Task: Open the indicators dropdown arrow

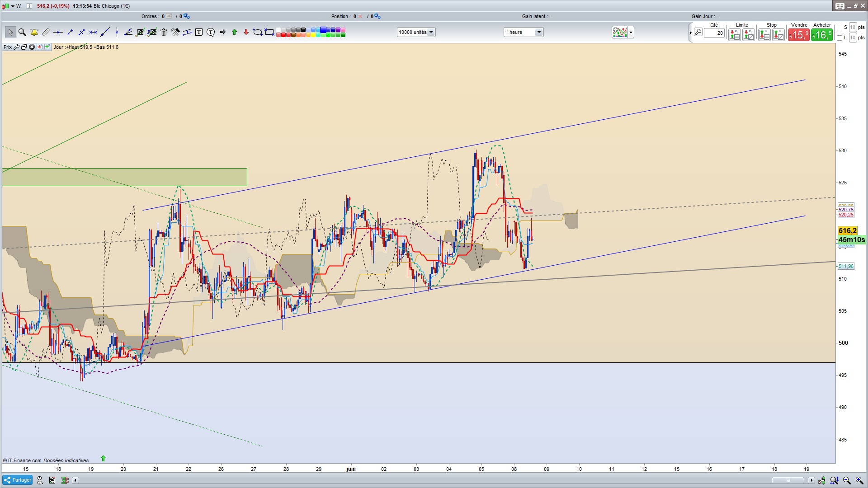Action: (x=631, y=32)
